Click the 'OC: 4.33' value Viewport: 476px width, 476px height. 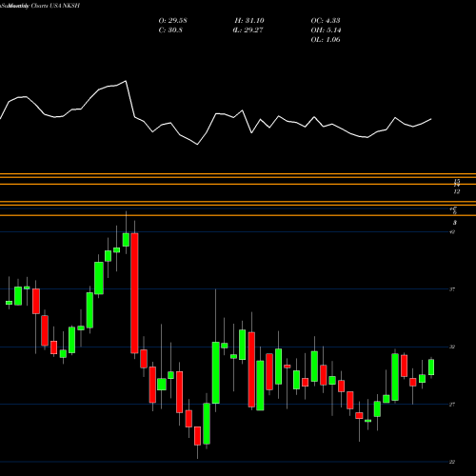(326, 21)
